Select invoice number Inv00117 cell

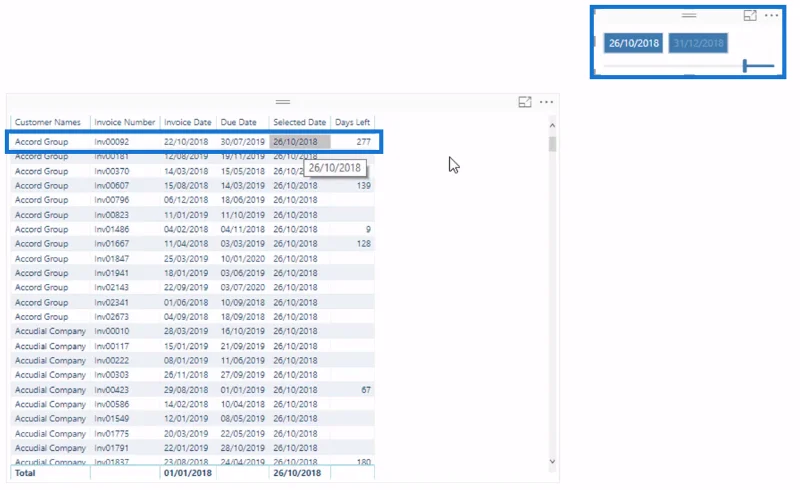click(x=111, y=346)
